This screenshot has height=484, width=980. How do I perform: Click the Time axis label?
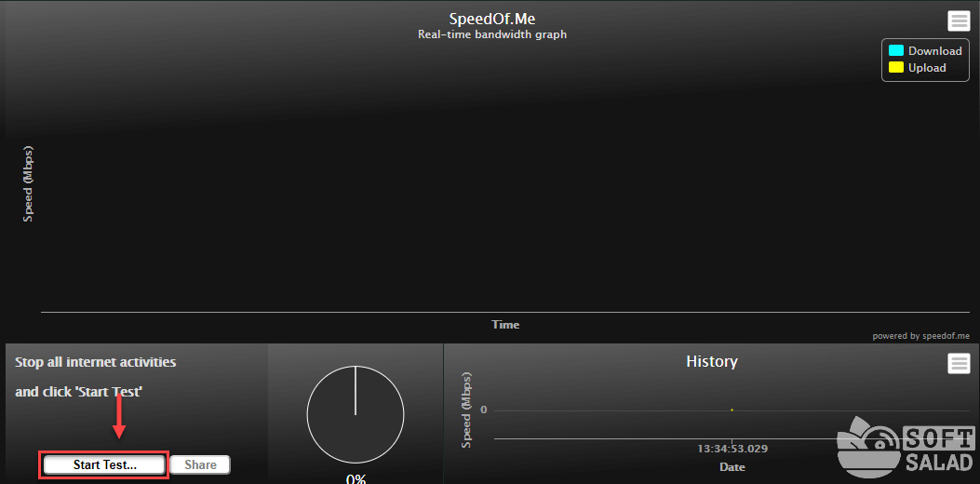click(505, 325)
